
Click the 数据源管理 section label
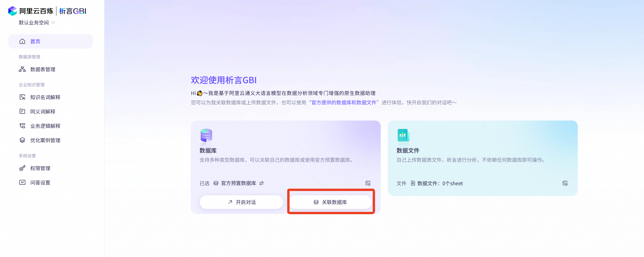29,57
